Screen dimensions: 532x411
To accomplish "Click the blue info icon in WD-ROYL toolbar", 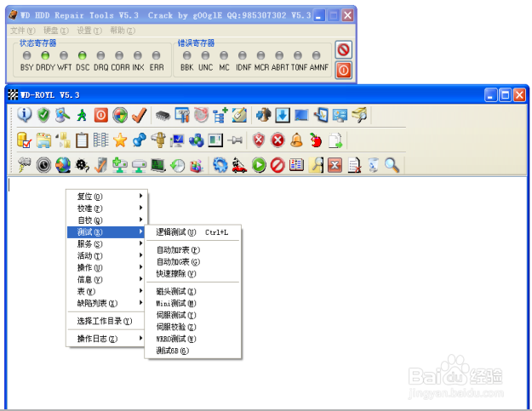I will pyautogui.click(x=25, y=115).
